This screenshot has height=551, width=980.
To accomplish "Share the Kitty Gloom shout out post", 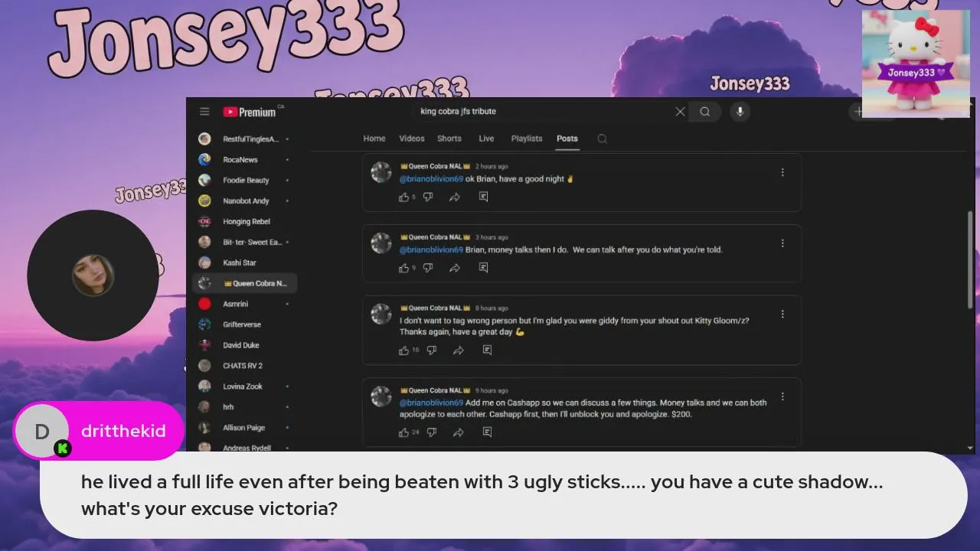I will (x=458, y=350).
